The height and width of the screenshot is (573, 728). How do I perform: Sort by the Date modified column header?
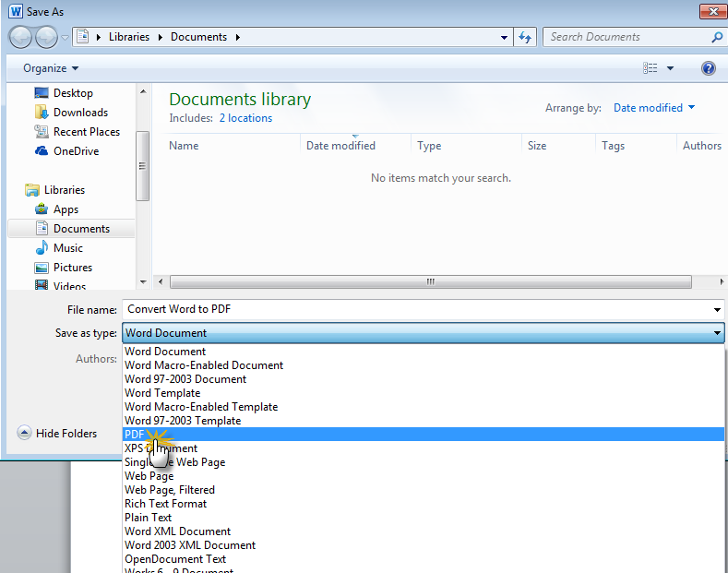[x=340, y=146]
